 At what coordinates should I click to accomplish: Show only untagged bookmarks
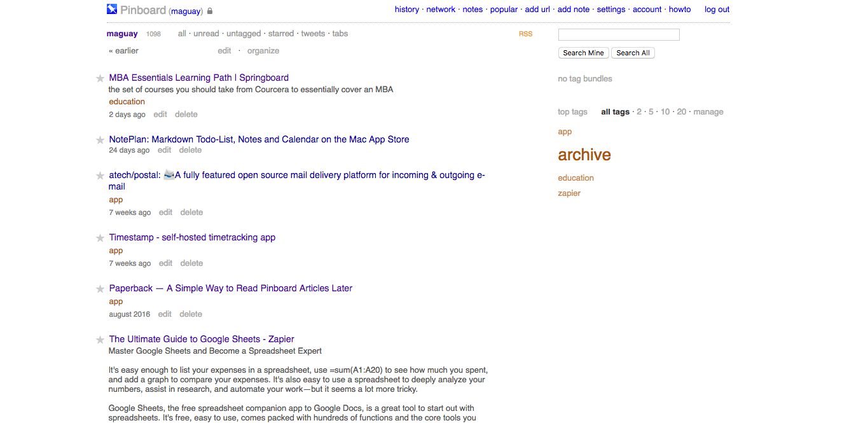click(x=244, y=34)
